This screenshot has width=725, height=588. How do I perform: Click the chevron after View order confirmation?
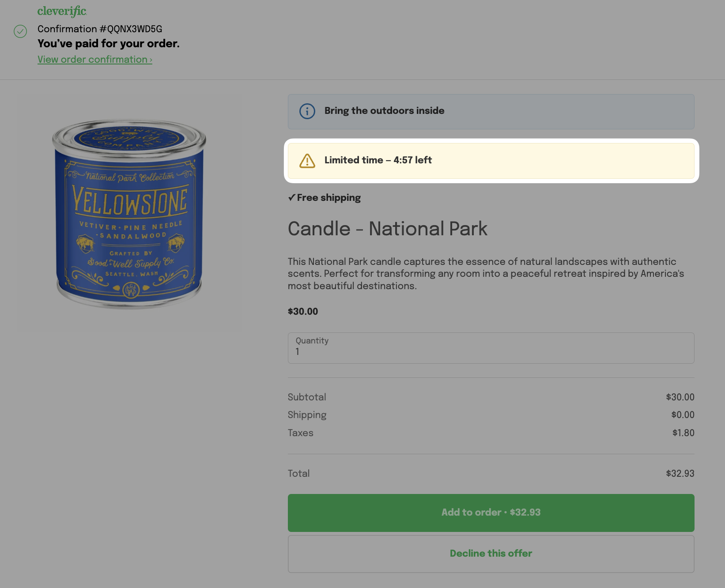[151, 60]
